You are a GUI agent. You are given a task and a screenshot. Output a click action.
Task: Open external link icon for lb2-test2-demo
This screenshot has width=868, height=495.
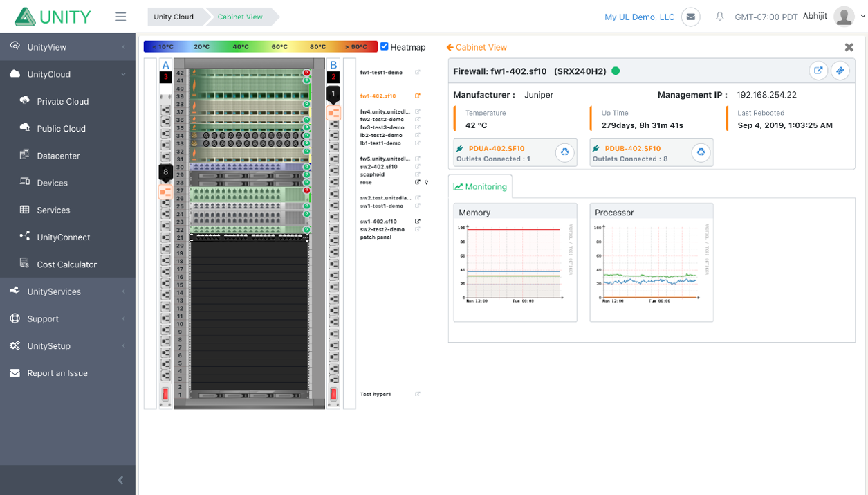pyautogui.click(x=418, y=136)
